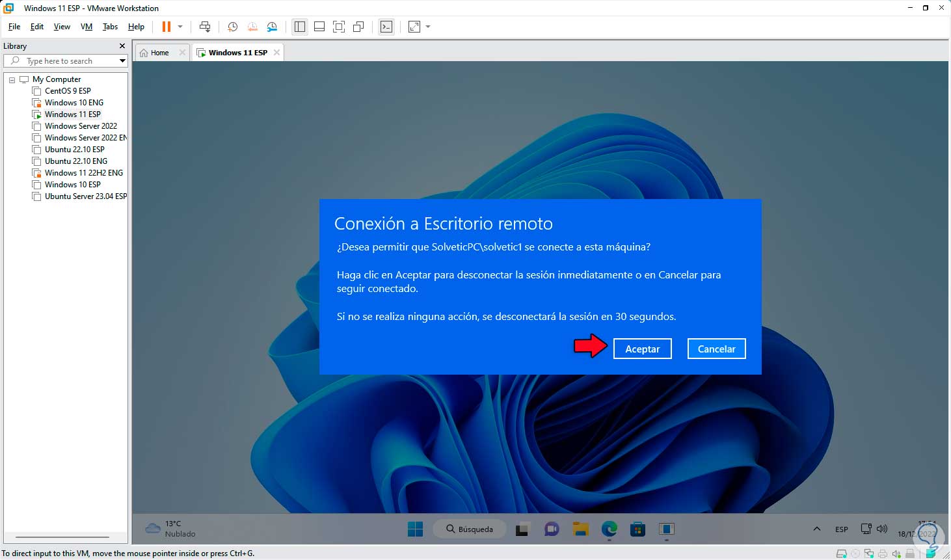Screen dimensions: 951x560
Task: Click the ESP language indicator in the tray
Action: coord(842,529)
